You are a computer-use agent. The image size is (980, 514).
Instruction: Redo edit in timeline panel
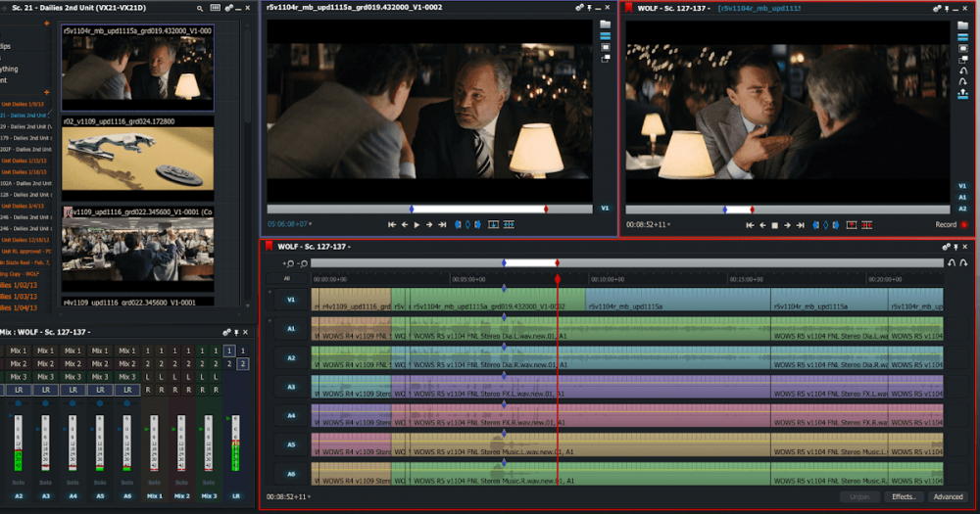click(x=963, y=263)
